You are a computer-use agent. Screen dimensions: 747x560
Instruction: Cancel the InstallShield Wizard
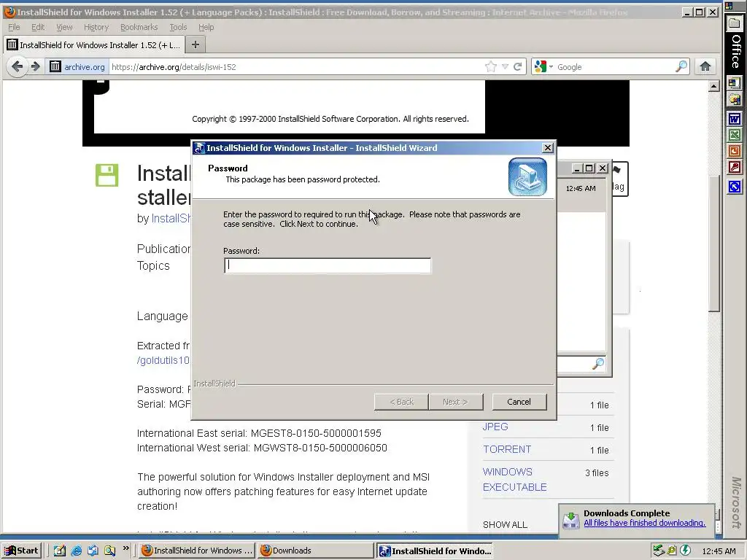coord(519,402)
